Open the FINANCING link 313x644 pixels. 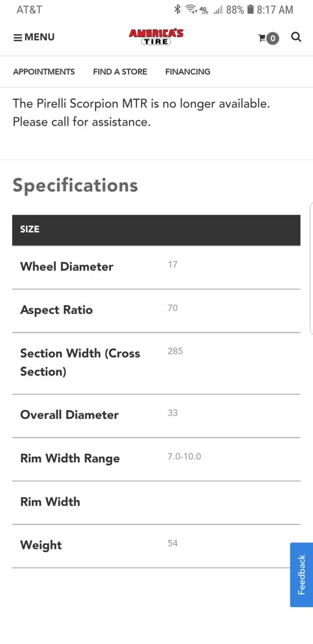188,71
